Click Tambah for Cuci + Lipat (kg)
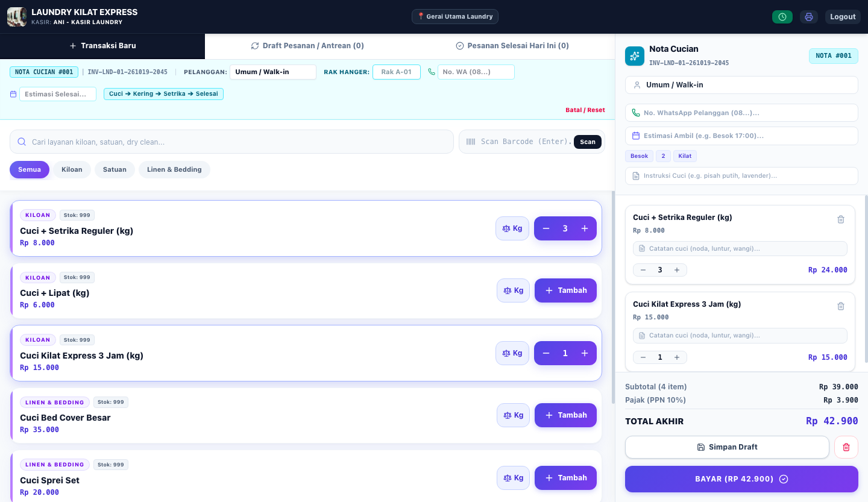The width and height of the screenshot is (868, 502). 565,290
